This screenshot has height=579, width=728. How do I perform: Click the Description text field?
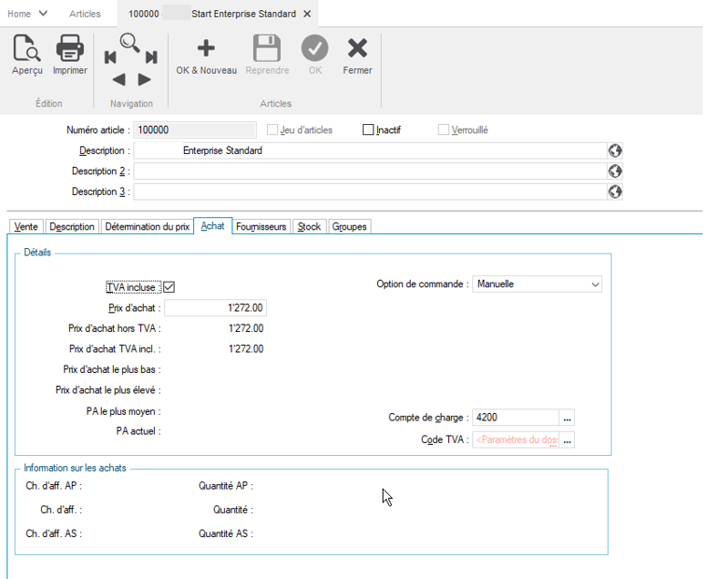[x=371, y=150]
